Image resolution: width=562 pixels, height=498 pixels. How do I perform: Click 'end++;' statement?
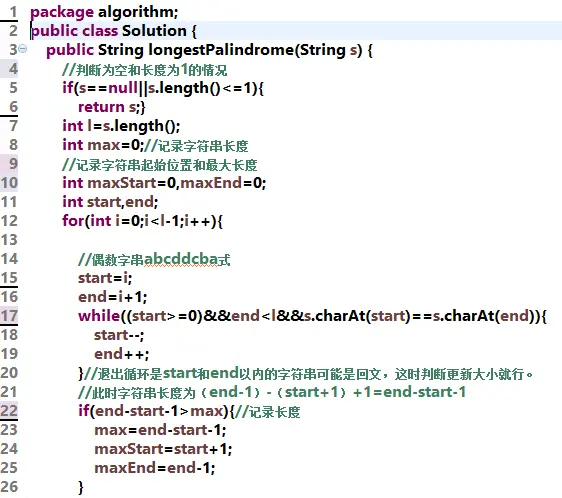122,354
